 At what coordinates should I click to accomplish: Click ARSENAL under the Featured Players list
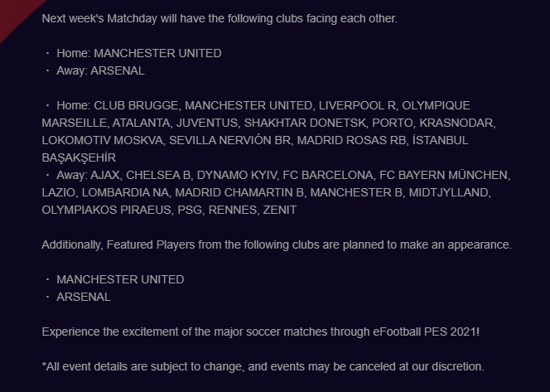(x=84, y=297)
